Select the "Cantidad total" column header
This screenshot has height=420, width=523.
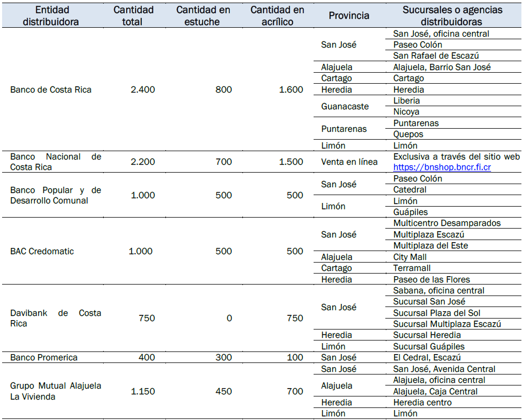click(x=133, y=16)
